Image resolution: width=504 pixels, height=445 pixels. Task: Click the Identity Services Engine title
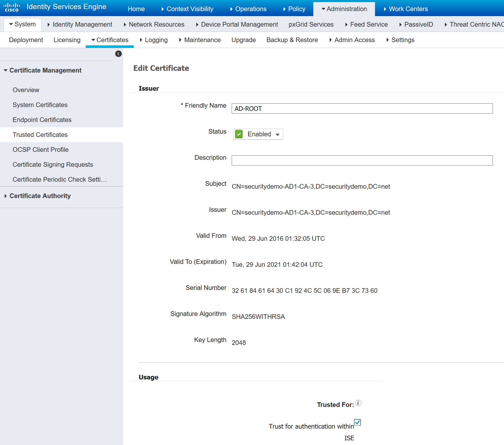67,7
